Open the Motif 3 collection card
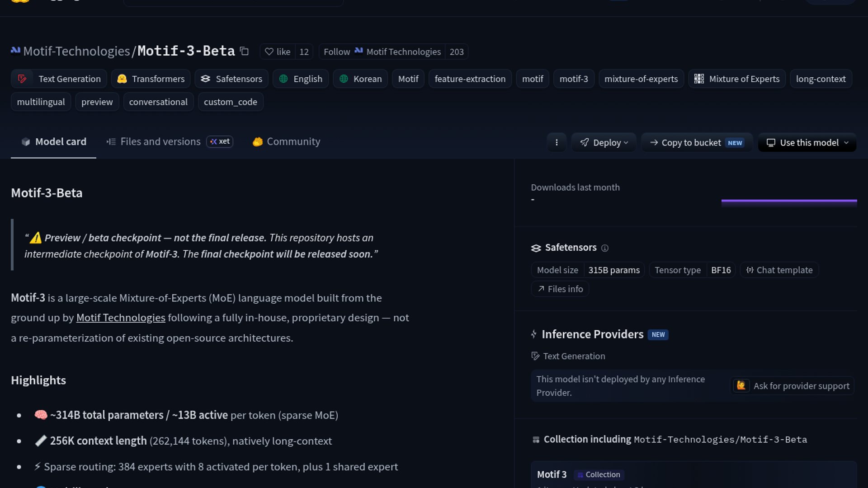Screen dimensions: 868x488 (x=694, y=474)
